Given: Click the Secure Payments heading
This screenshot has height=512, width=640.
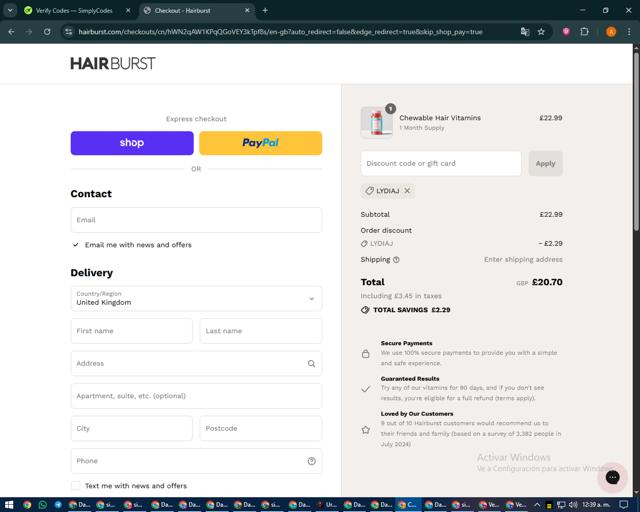Looking at the screenshot, I should 406,343.
